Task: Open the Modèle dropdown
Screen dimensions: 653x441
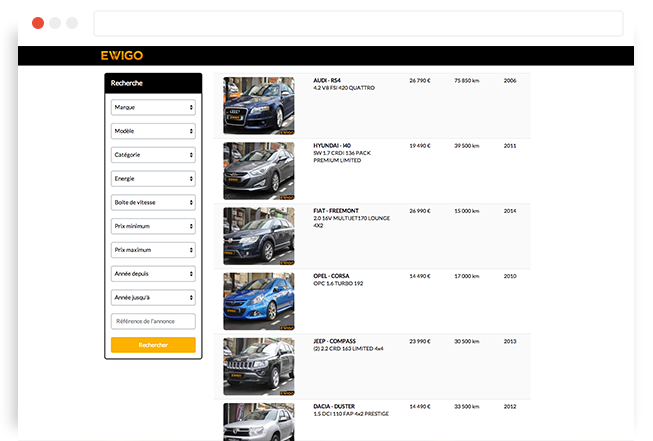Action: click(x=153, y=131)
